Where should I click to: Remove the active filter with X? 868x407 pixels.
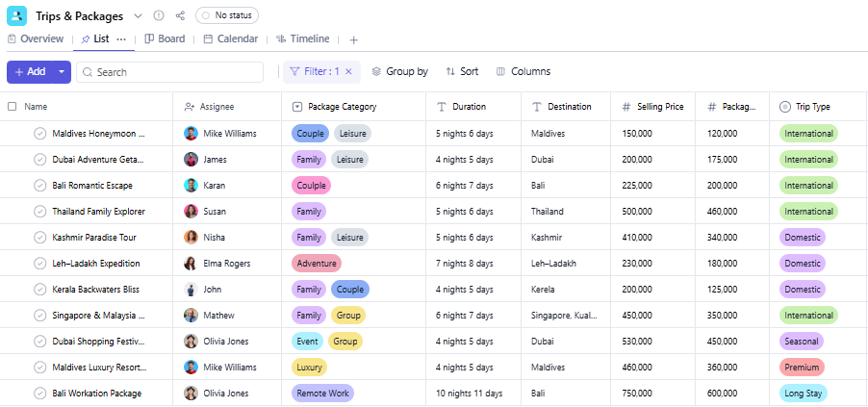tap(348, 72)
